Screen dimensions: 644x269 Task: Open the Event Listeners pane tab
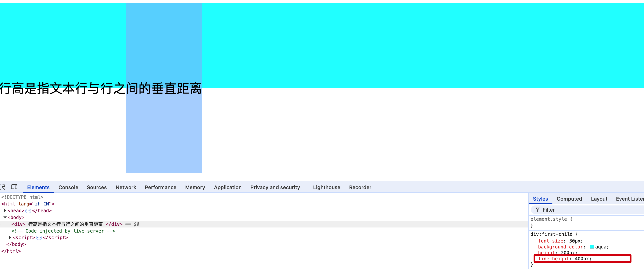tap(630, 199)
